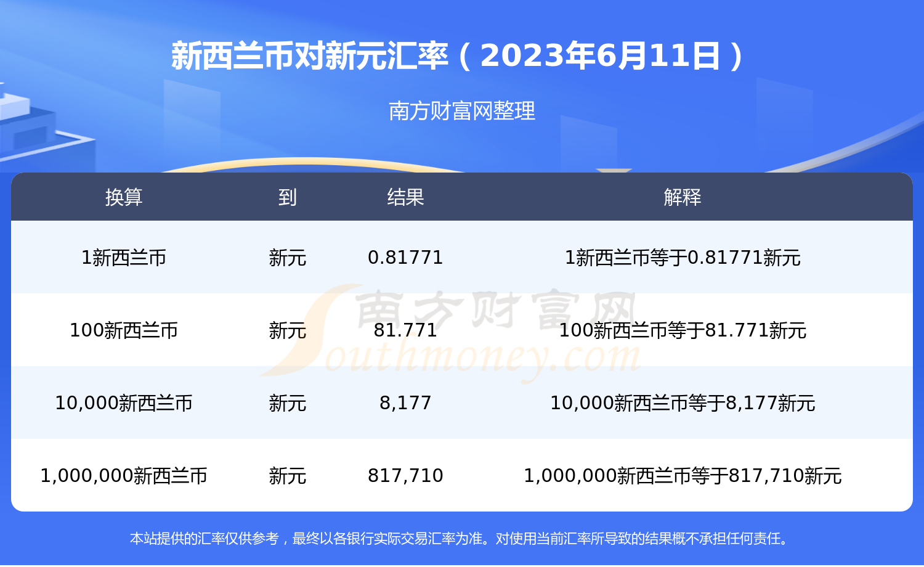Click the cell 100新西兰币
The image size is (924, 567).
point(124,330)
